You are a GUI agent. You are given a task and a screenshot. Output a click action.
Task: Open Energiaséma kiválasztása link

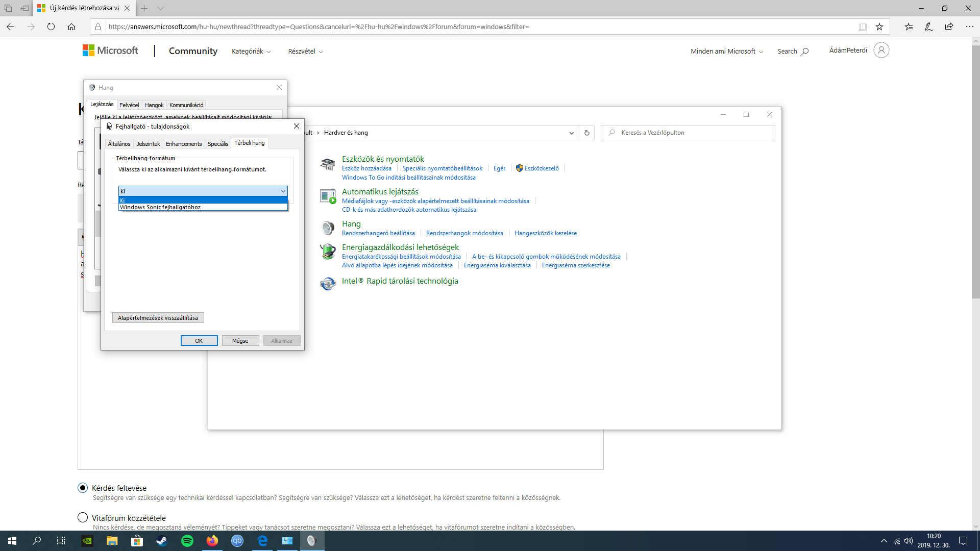coord(497,265)
